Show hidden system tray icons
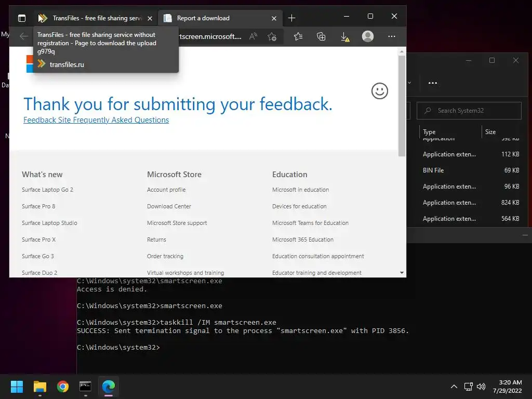The width and height of the screenshot is (532, 399). point(454,387)
